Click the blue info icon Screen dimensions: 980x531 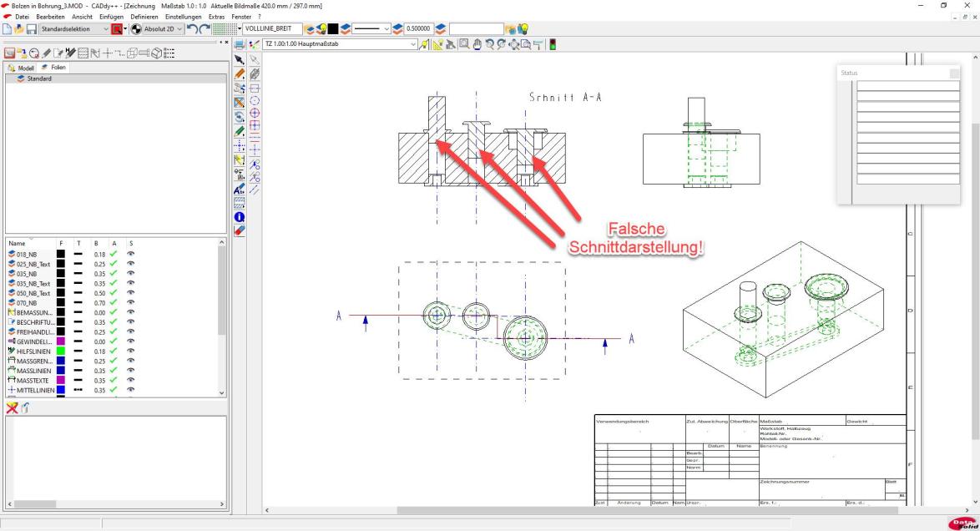pyautogui.click(x=239, y=216)
